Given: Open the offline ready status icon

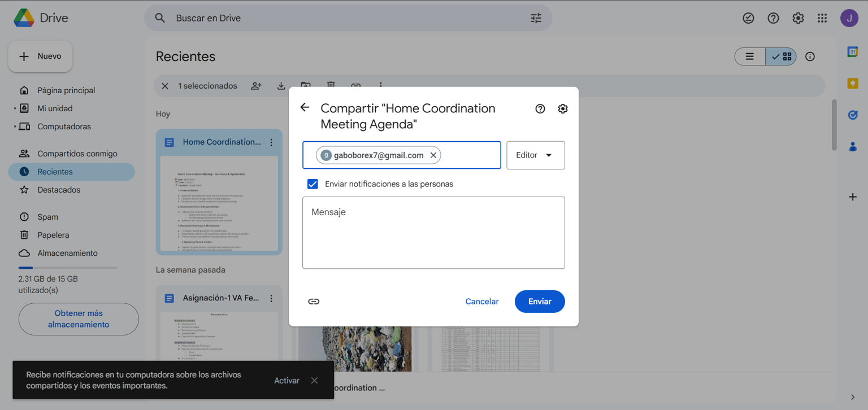Looking at the screenshot, I should (748, 18).
